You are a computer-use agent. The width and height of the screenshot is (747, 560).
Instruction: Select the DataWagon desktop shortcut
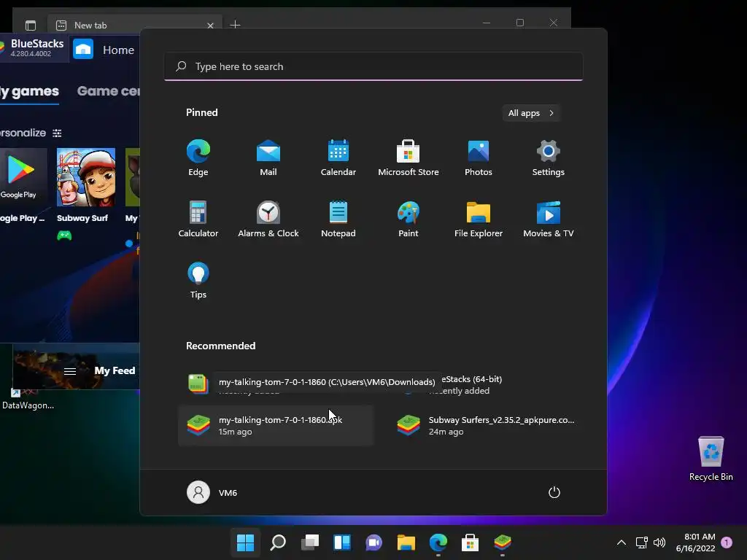28,399
